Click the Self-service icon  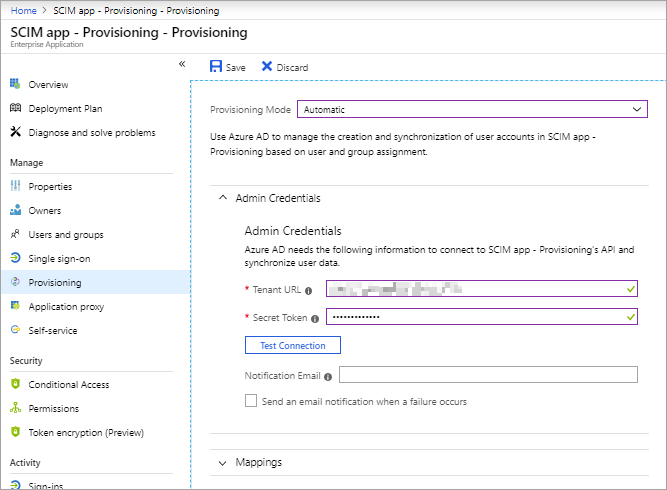coord(15,330)
